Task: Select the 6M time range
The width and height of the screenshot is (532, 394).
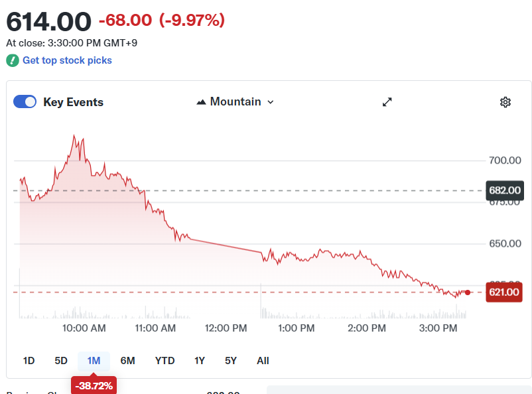Action: click(x=127, y=360)
